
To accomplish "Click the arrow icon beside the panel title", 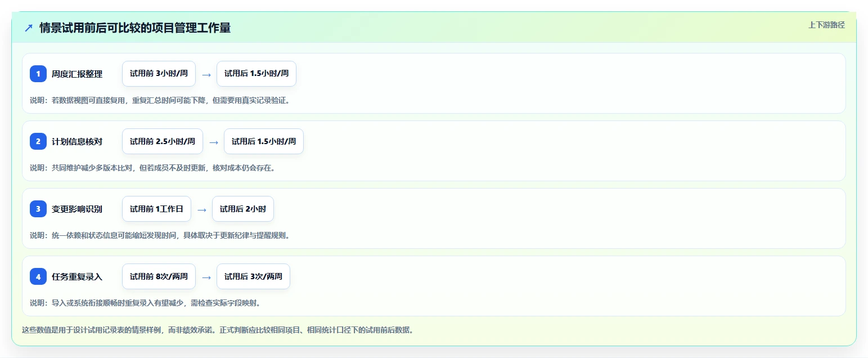I will [28, 28].
